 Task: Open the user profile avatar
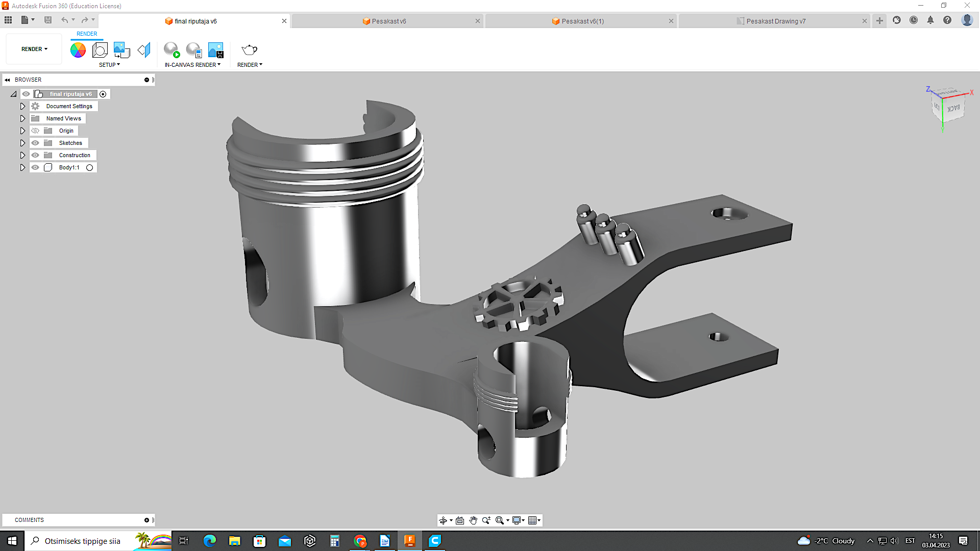(967, 20)
